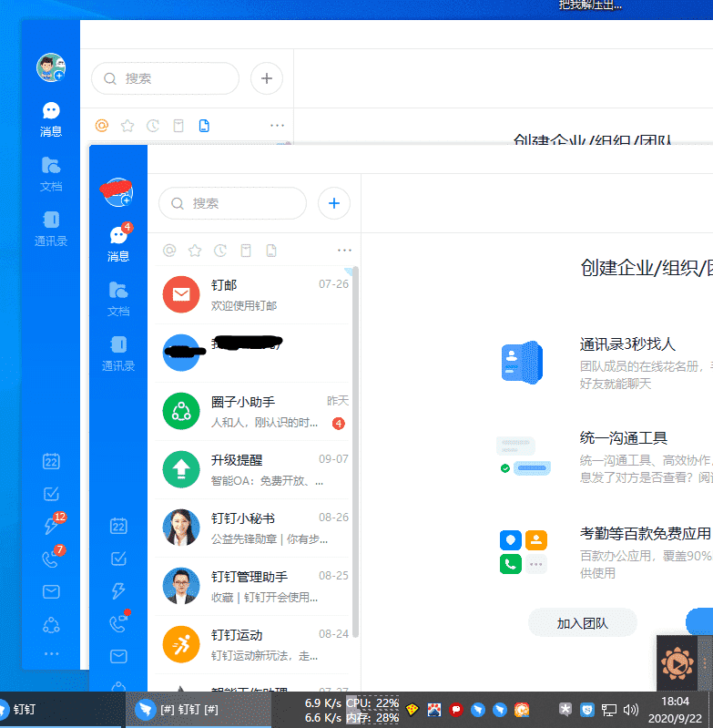Open Contacts tab in back DingTalk window

tap(51, 229)
